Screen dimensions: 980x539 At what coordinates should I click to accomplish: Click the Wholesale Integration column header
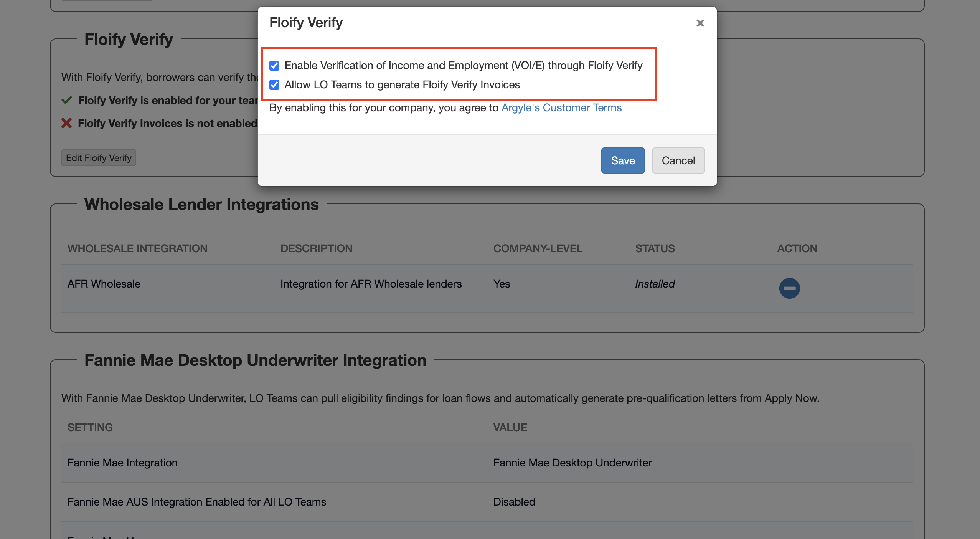[137, 248]
